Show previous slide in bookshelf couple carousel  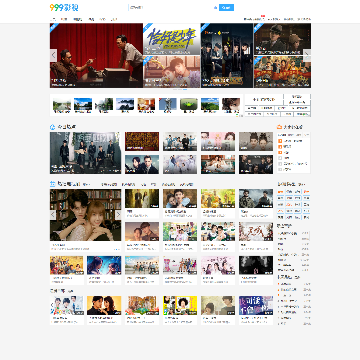[53, 215]
